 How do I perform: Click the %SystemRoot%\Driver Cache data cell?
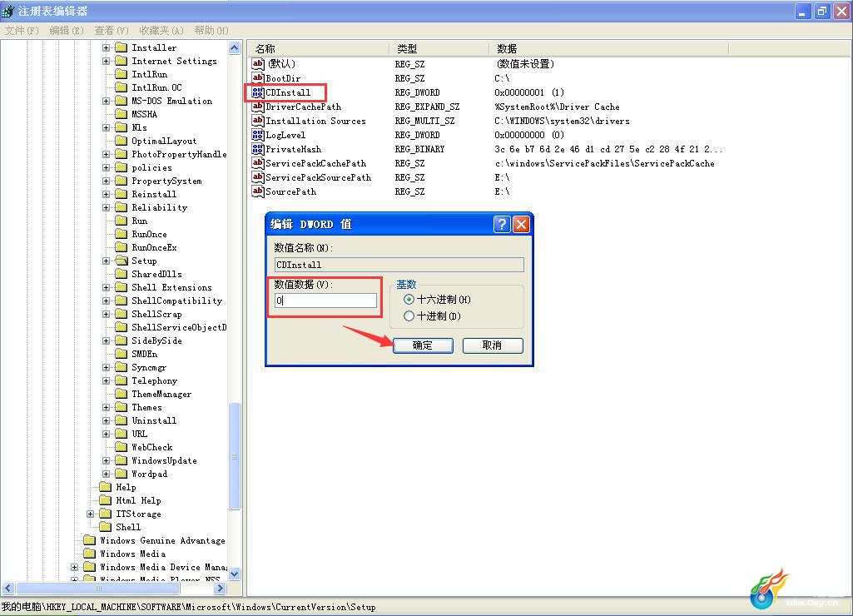(557, 107)
